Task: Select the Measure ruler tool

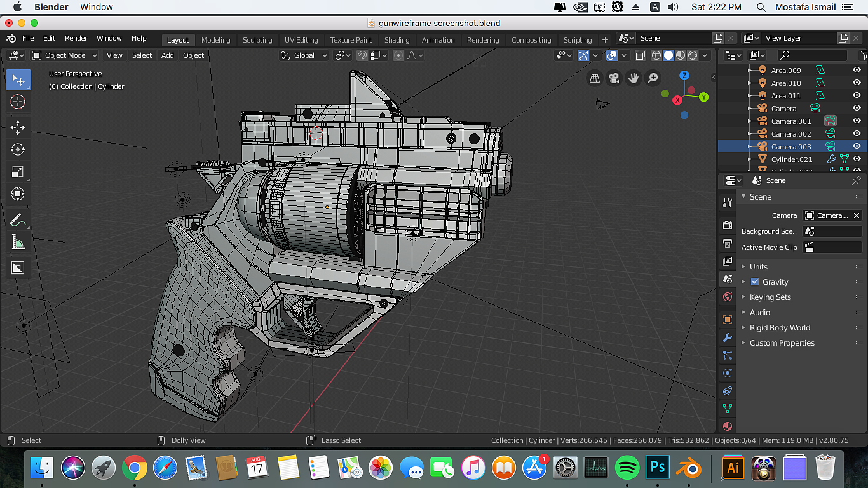Action: [x=18, y=242]
